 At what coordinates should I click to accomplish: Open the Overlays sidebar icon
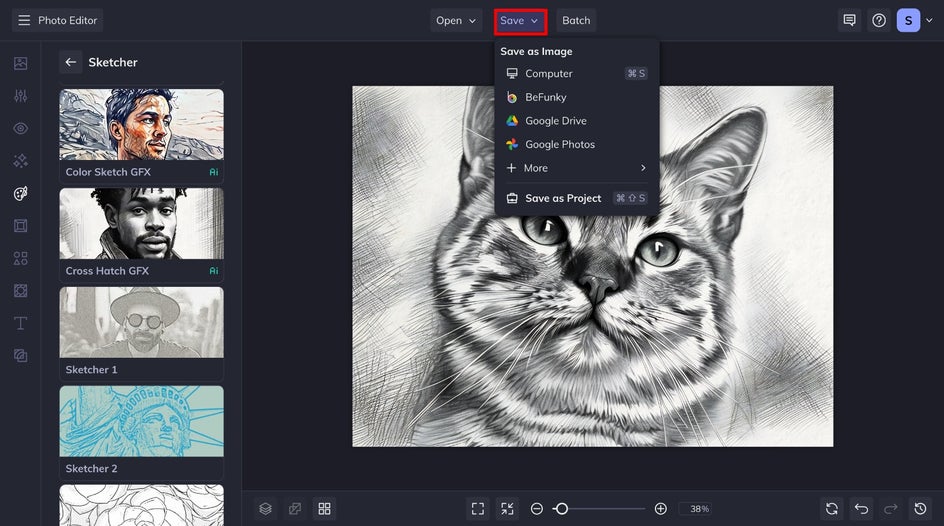tap(20, 291)
